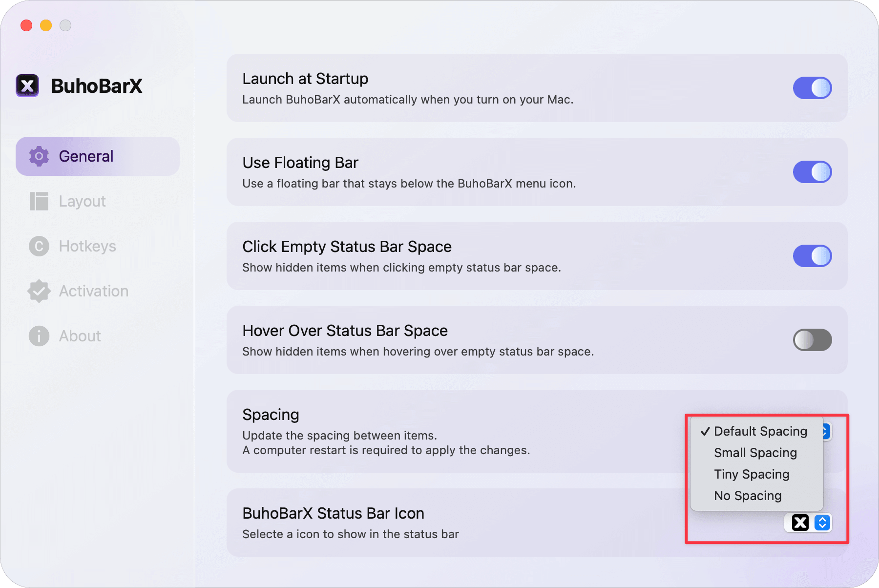
Task: Choose Tiny Spacing option
Action: (752, 474)
